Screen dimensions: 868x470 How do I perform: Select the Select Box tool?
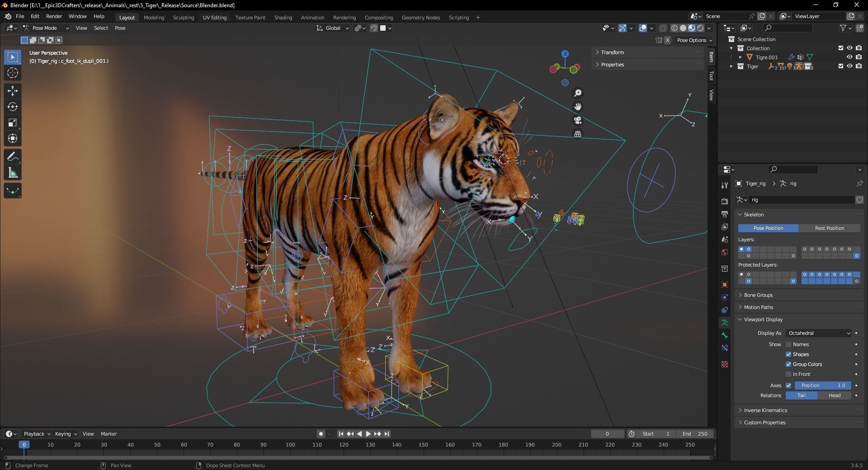pos(13,57)
